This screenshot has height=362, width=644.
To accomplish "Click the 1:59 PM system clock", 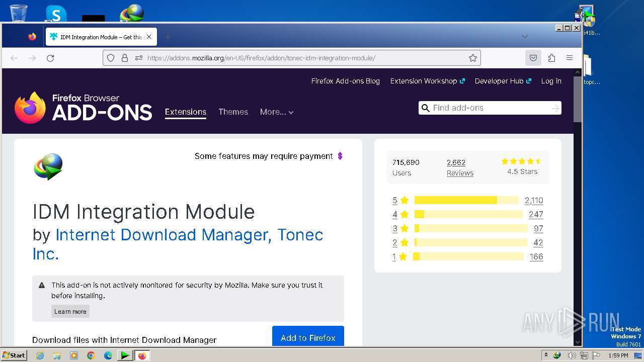I will [x=618, y=355].
